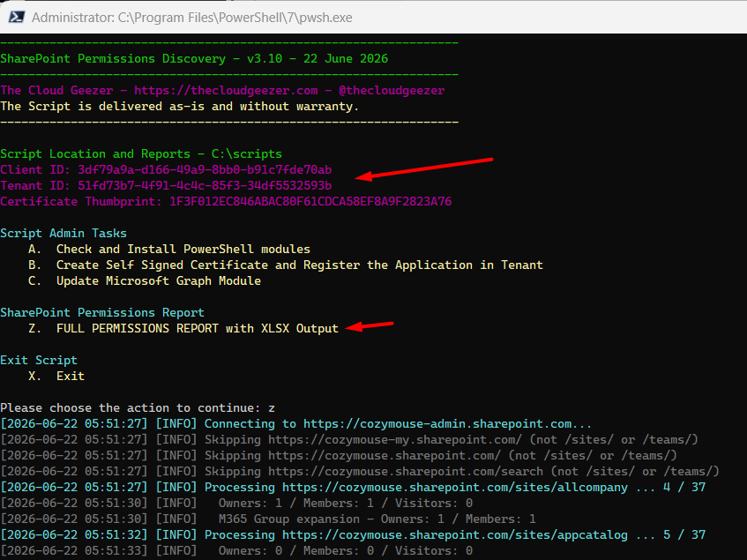Screen dimensions: 747x560
Task: Click 'Owners: 1 / Members: 1 / Visitors: 0' line
Action: pyautogui.click(x=236, y=504)
